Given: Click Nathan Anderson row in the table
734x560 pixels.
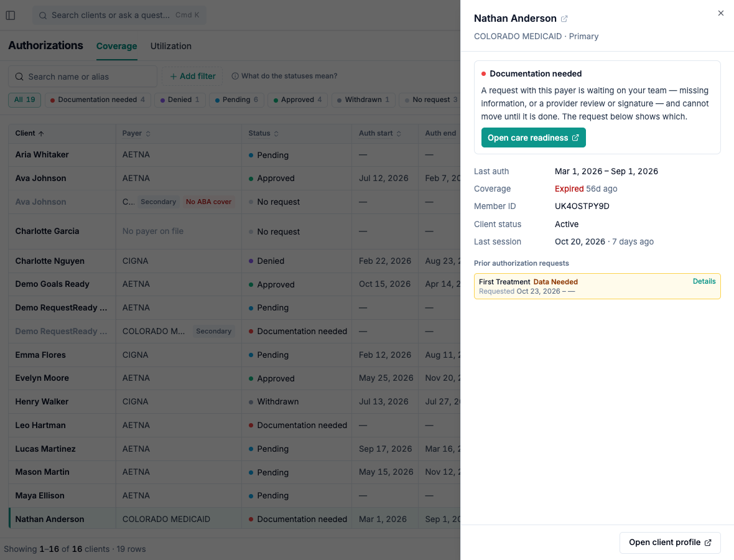Looking at the screenshot, I should click(x=234, y=520).
